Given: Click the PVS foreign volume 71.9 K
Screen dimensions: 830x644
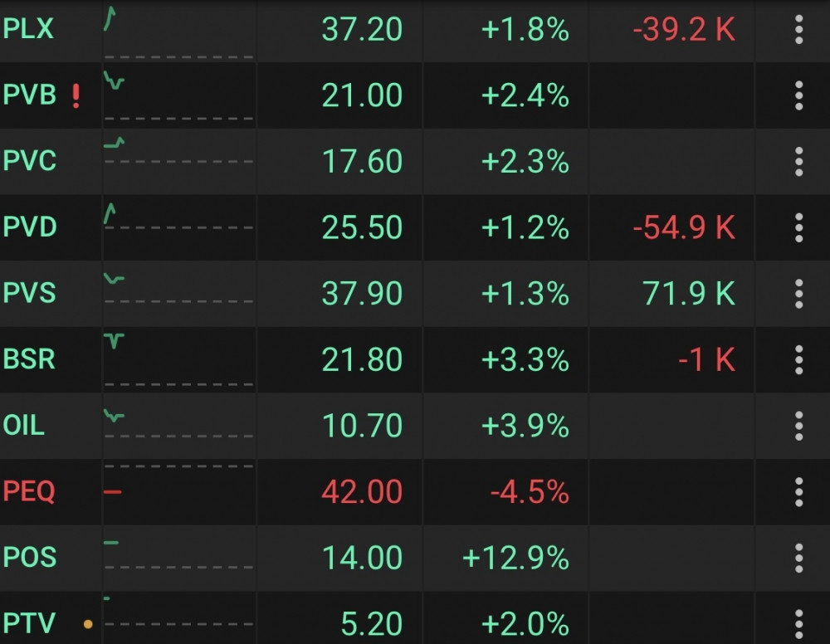Looking at the screenshot, I should point(689,294).
